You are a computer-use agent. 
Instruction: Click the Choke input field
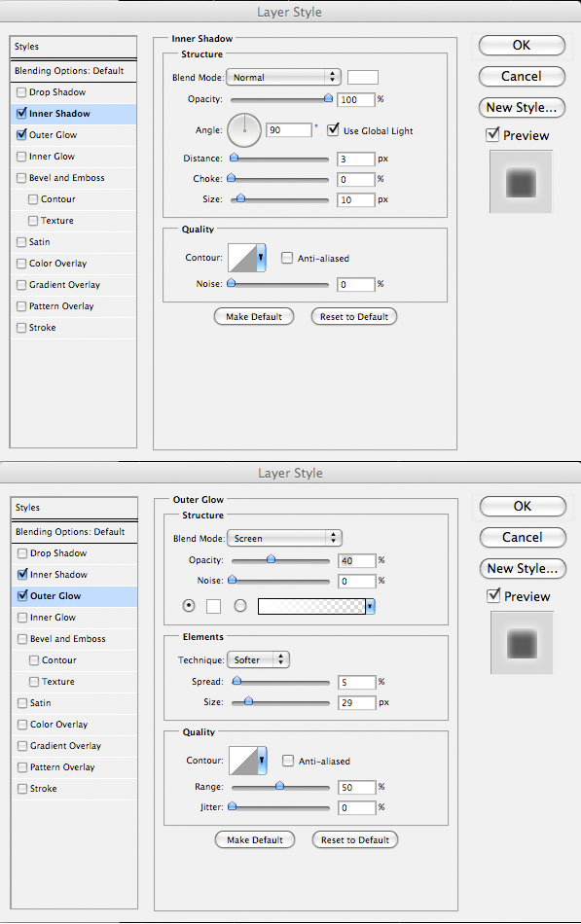tap(356, 179)
